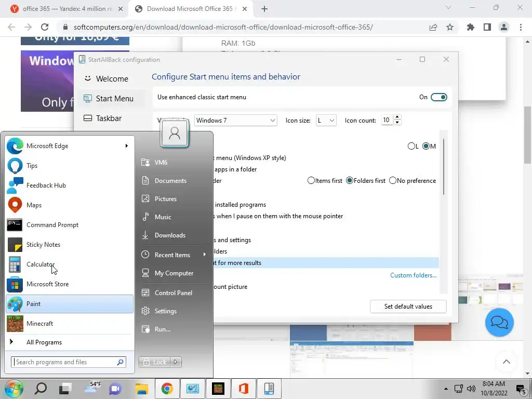
Task: Increase the icon count value
Action: (x=397, y=117)
